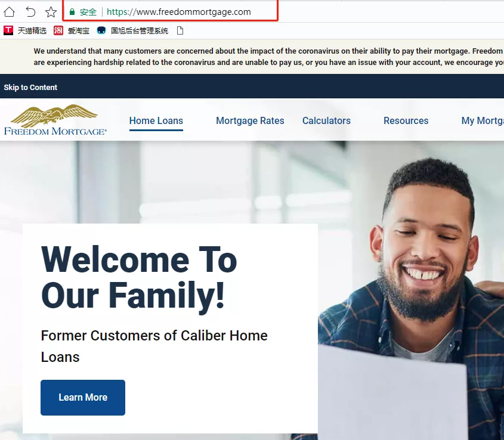Viewport: 504px width, 440px height.
Task: Click the blank page bookmark icon
Action: (180, 30)
